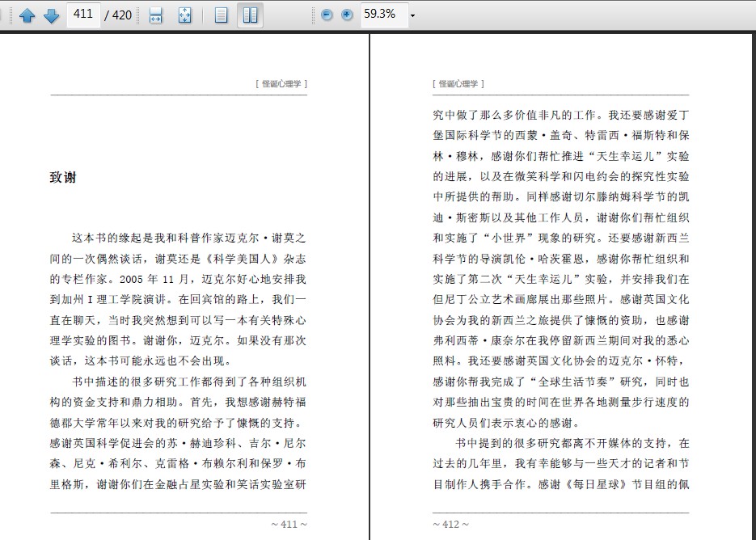Click the ~ 412 ~ page footer
The image size is (756, 540).
(x=451, y=524)
